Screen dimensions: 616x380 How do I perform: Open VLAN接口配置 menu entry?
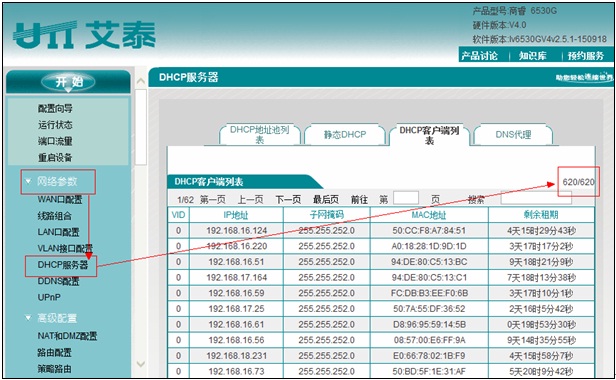(x=65, y=248)
